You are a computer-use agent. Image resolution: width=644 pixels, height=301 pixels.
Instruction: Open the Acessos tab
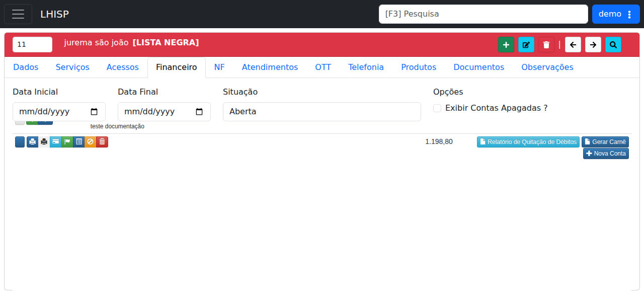coord(123,67)
